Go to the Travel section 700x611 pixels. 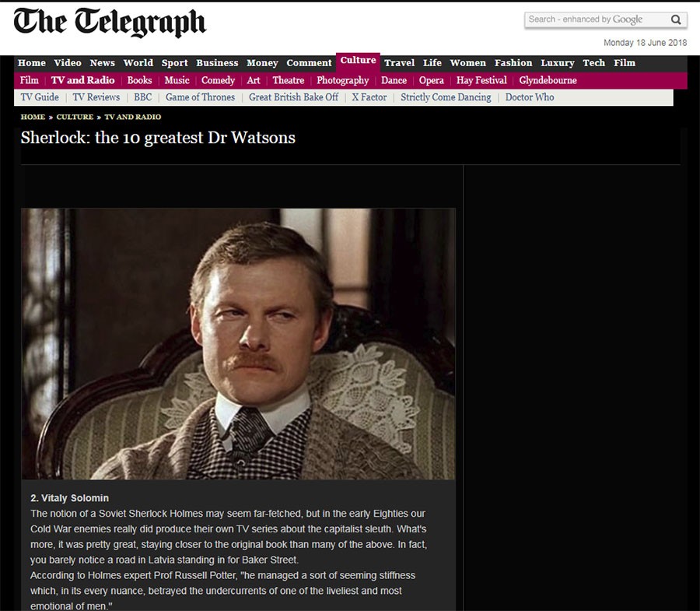(x=399, y=63)
